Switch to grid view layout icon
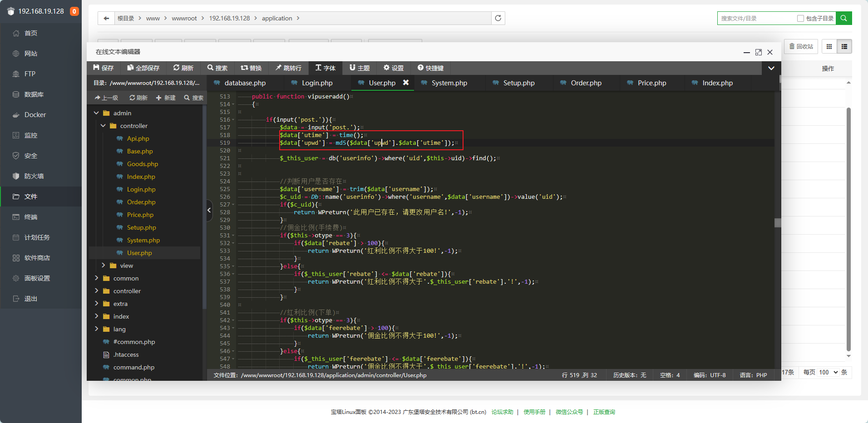The image size is (868, 423). click(x=829, y=46)
